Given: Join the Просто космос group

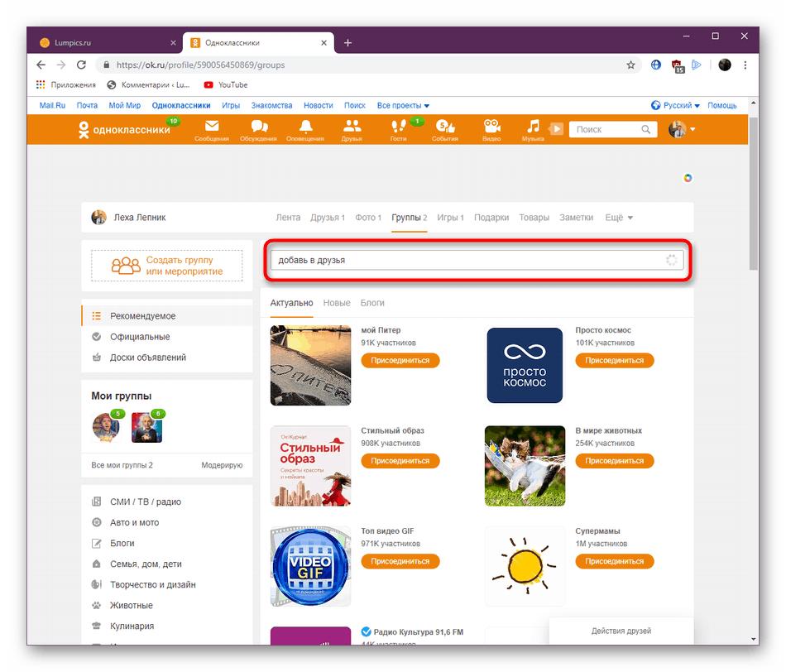Looking at the screenshot, I should pyautogui.click(x=614, y=360).
